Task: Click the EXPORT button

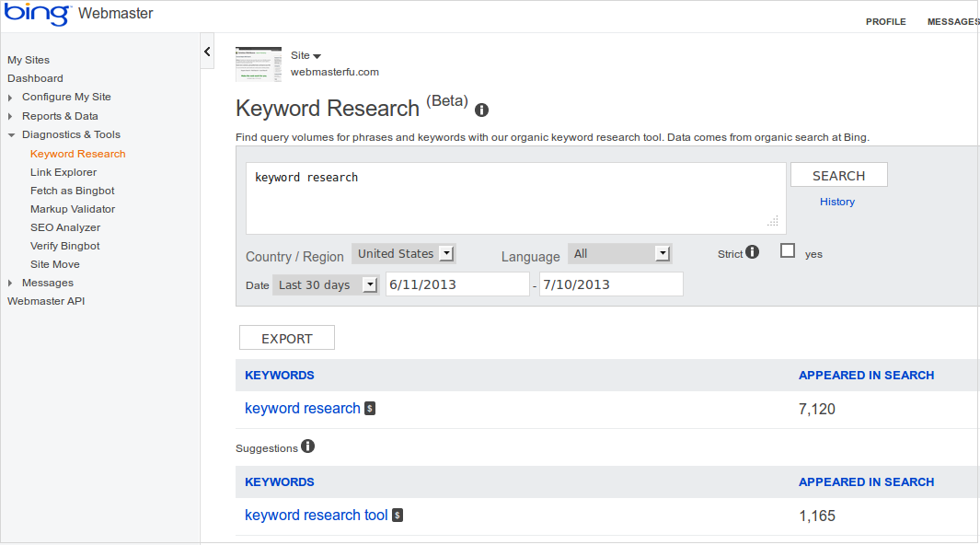Action: (x=286, y=337)
